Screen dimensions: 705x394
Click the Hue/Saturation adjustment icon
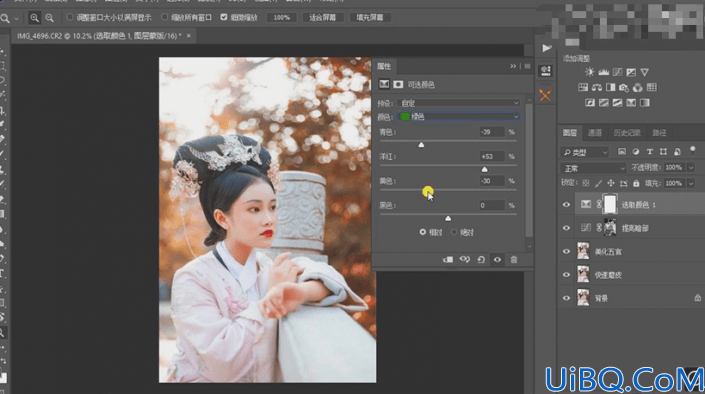pyautogui.click(x=583, y=87)
